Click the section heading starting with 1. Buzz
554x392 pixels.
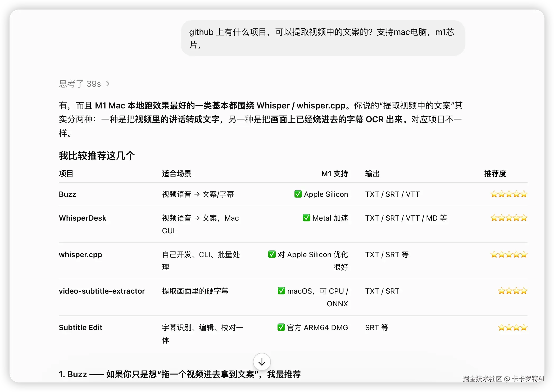tap(180, 374)
